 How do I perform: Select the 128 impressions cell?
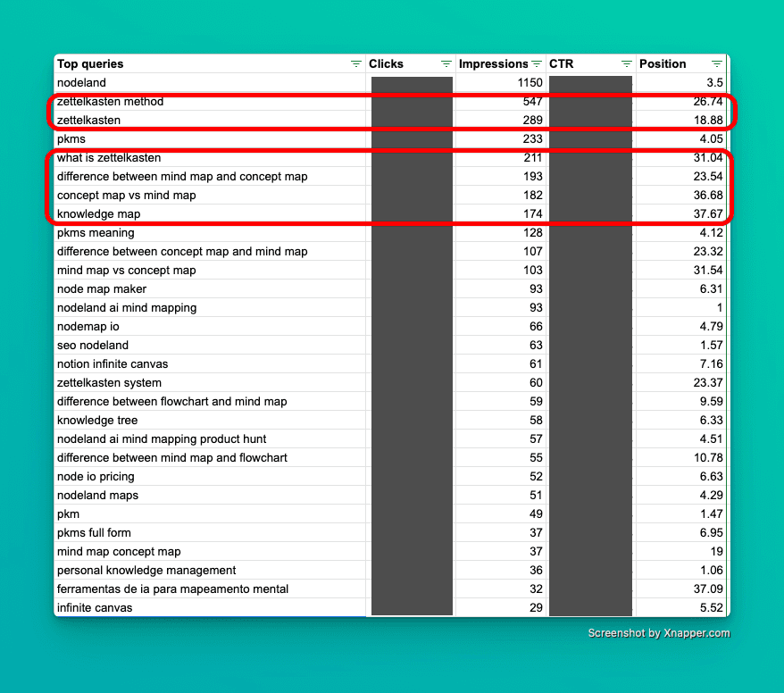point(501,232)
